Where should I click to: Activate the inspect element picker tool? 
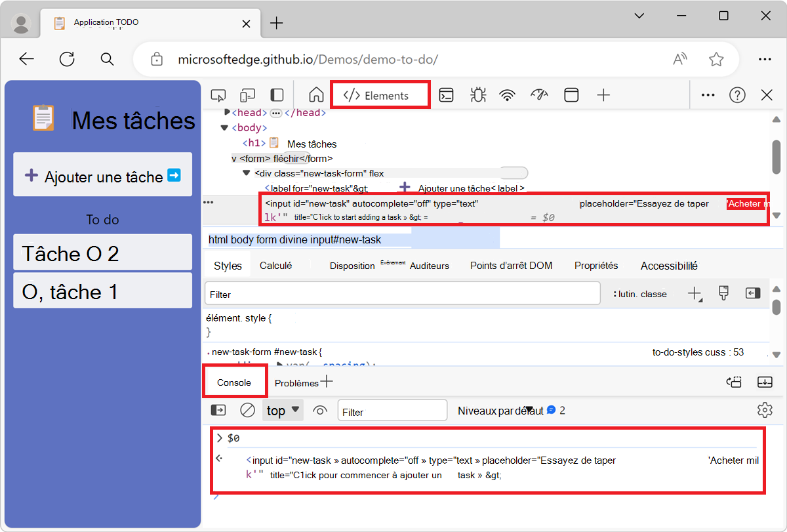tap(218, 95)
